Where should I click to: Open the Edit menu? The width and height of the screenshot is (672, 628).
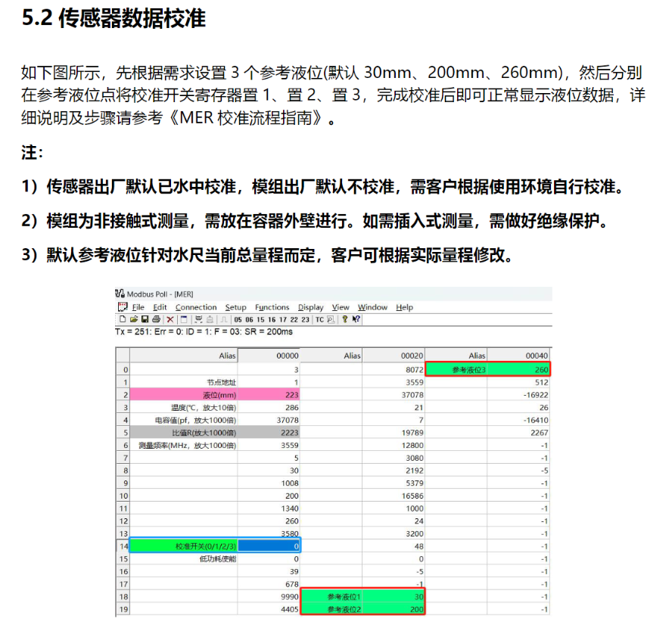click(x=160, y=307)
